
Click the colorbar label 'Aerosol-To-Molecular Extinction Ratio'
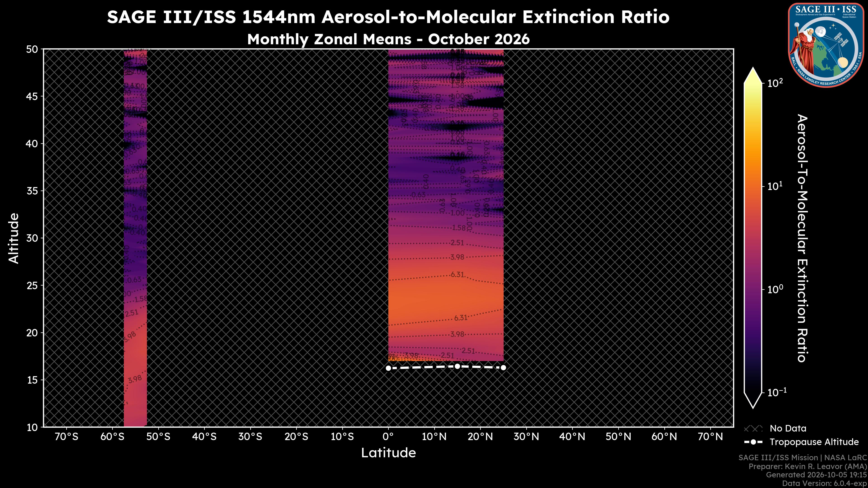(802, 238)
